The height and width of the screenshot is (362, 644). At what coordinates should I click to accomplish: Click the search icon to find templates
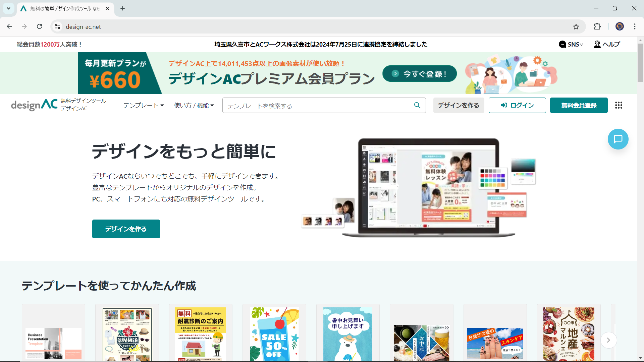(417, 105)
